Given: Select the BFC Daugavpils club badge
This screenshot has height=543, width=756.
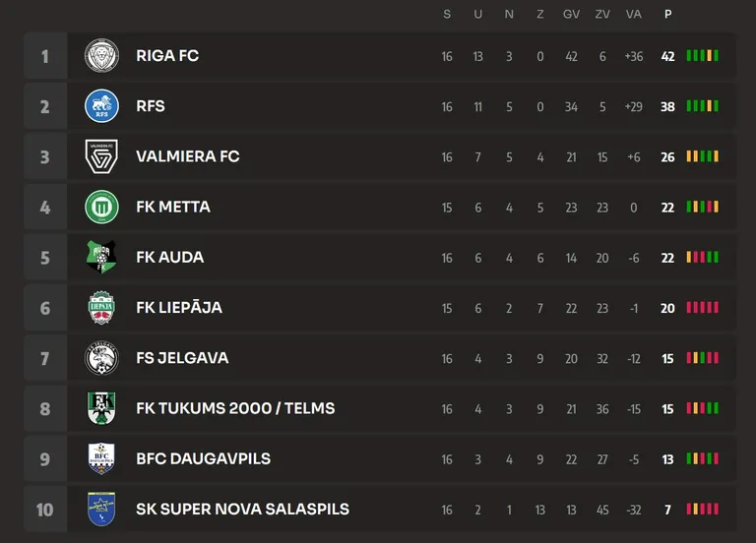Looking at the screenshot, I should click(x=101, y=458).
